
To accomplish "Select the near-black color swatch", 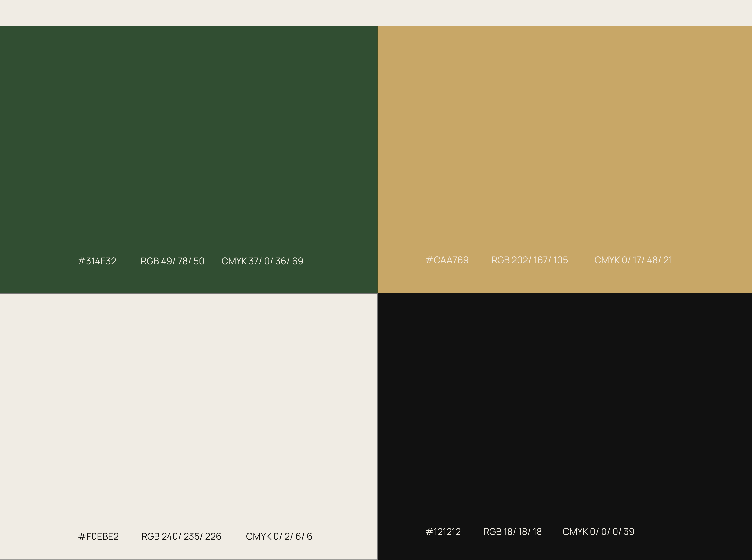I will click(x=565, y=426).
